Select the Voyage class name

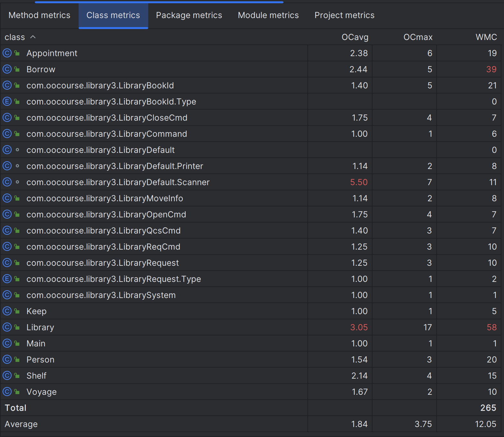click(42, 392)
